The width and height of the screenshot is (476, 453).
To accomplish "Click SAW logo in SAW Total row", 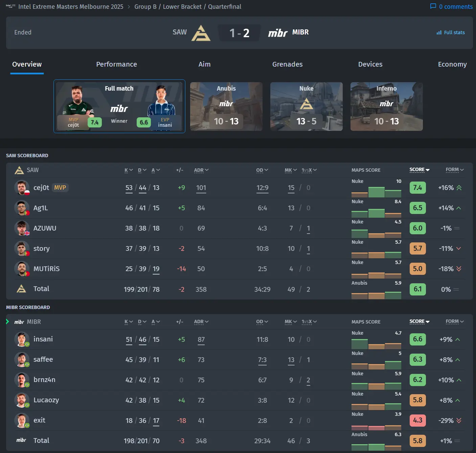I will (x=21, y=289).
